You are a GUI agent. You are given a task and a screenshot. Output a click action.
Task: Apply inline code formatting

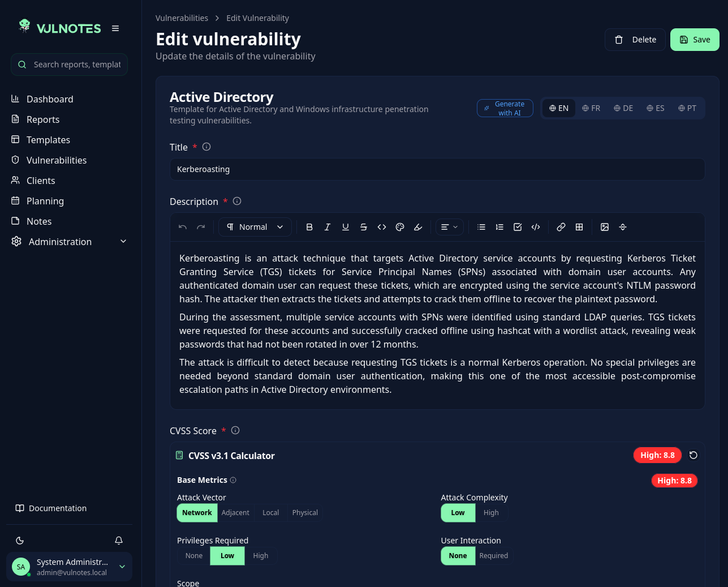[x=382, y=227]
